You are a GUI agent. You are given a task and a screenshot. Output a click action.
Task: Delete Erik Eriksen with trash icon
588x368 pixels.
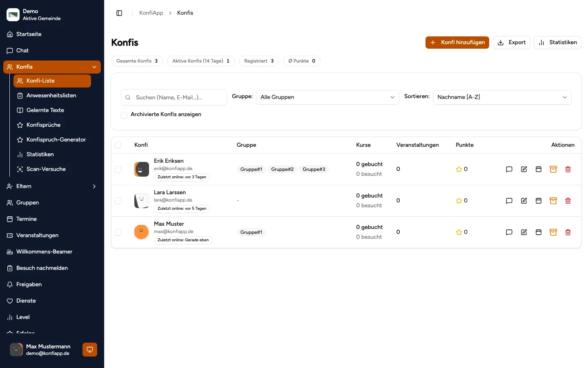[568, 169]
